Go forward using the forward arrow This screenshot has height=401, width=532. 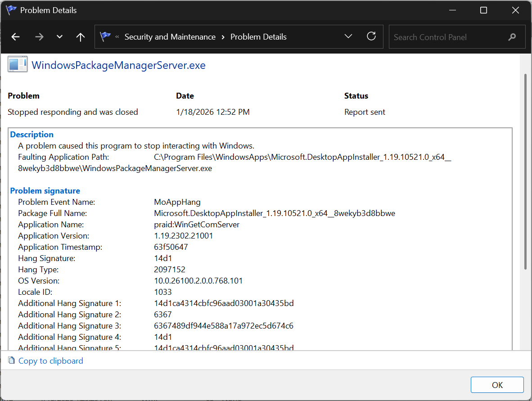(39, 36)
